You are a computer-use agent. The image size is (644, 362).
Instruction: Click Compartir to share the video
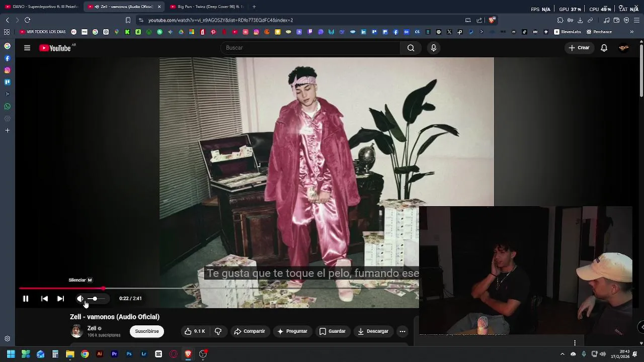250,331
